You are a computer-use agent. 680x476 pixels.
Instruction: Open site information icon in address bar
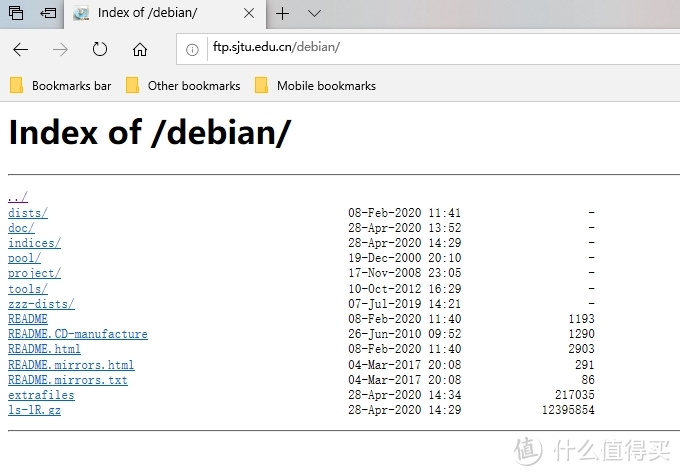192,50
